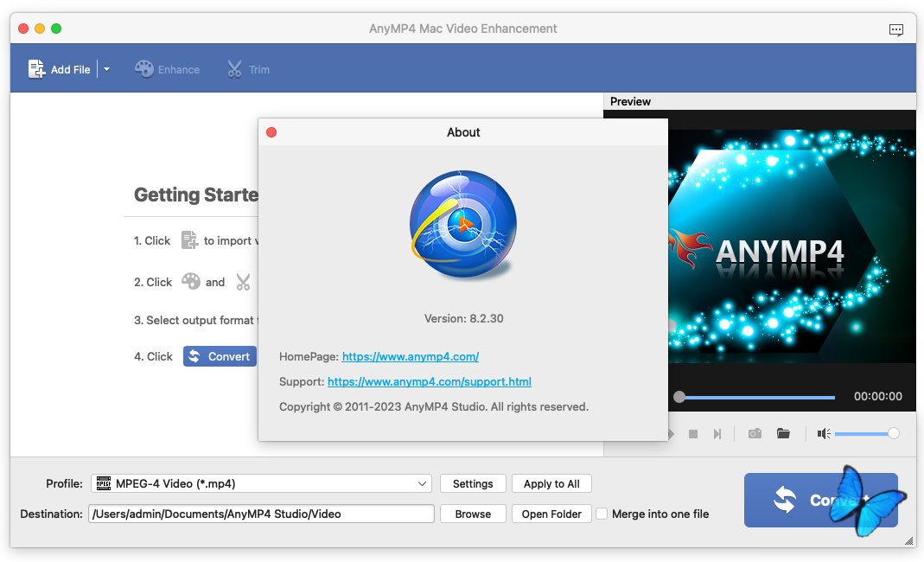
Task: Click the preview time 00:00:00
Action: point(878,396)
